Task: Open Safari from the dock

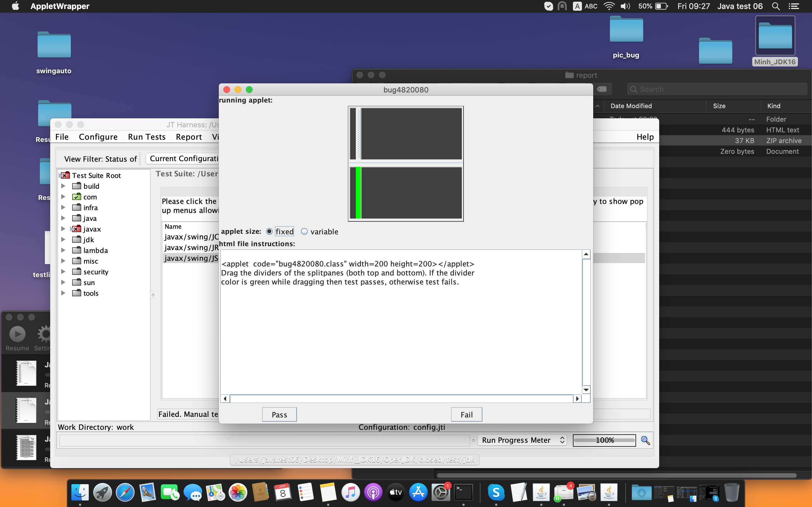Action: click(125, 493)
